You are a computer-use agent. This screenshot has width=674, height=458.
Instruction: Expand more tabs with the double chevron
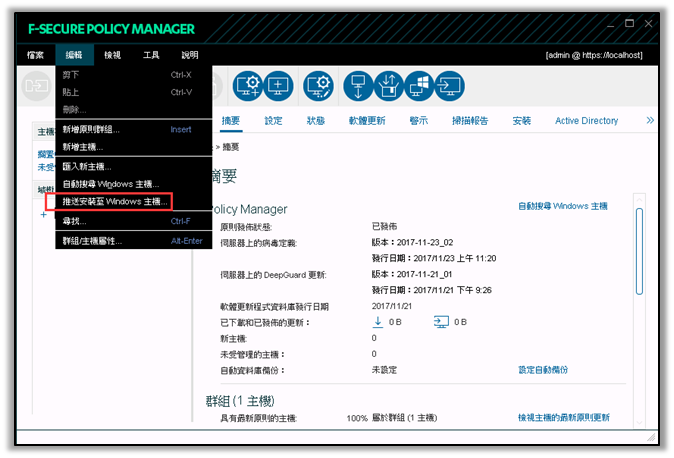[650, 120]
